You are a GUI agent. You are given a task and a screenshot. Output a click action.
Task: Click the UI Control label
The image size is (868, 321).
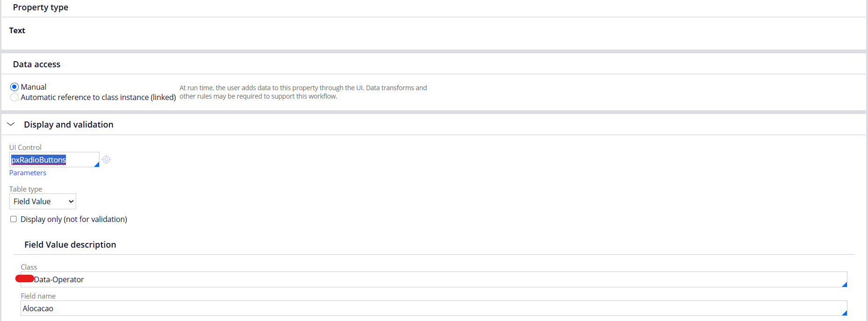(x=25, y=148)
